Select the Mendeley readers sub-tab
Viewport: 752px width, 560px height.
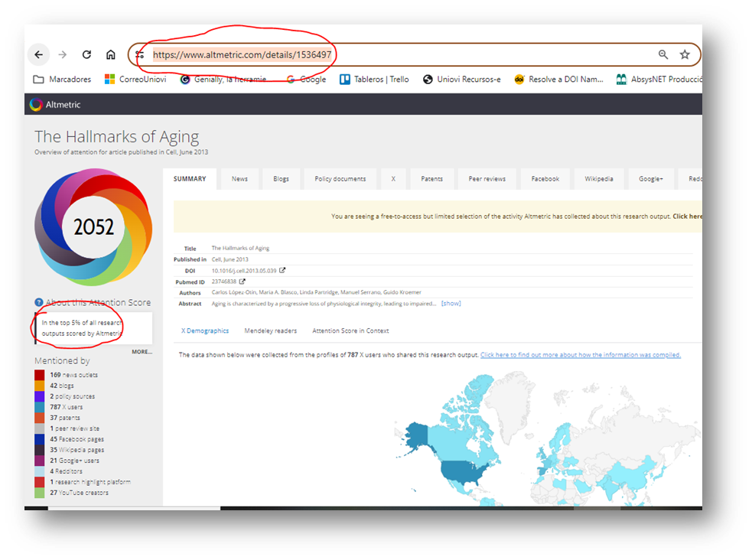click(x=270, y=331)
